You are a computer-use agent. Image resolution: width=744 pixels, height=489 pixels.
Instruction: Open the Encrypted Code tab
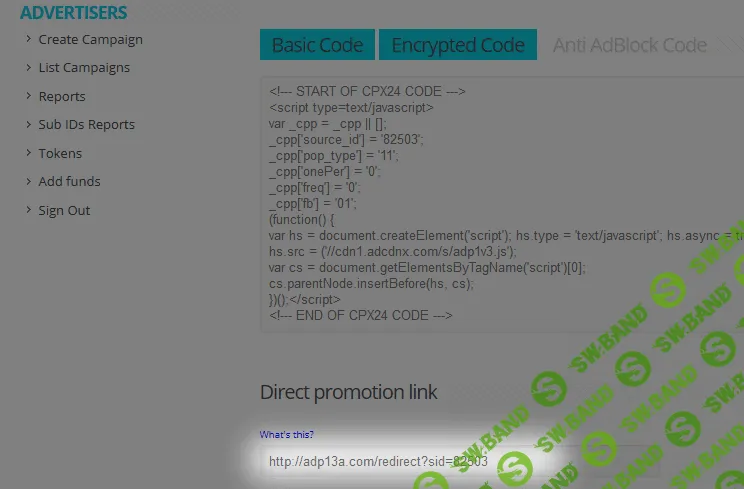tap(458, 45)
